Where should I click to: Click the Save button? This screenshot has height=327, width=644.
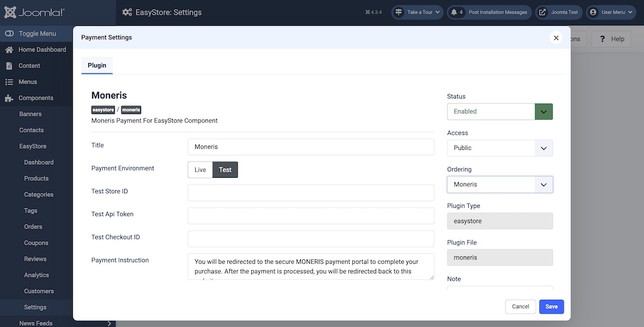pyautogui.click(x=551, y=306)
